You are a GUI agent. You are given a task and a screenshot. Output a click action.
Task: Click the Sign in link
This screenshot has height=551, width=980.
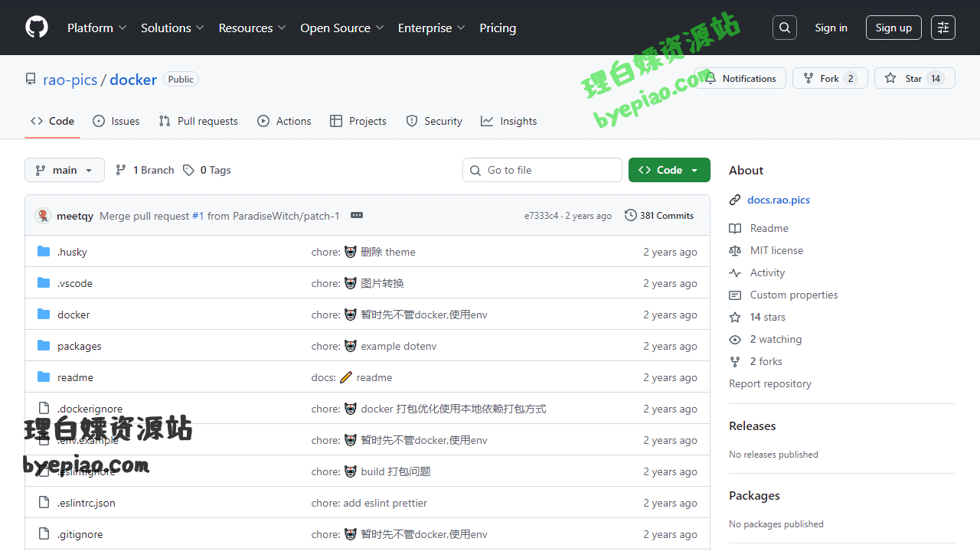831,28
